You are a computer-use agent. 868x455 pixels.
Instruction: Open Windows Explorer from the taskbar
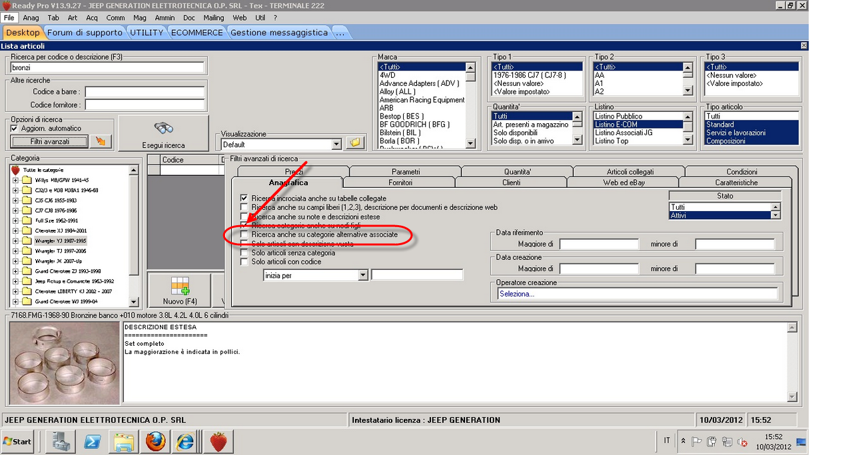pyautogui.click(x=124, y=441)
